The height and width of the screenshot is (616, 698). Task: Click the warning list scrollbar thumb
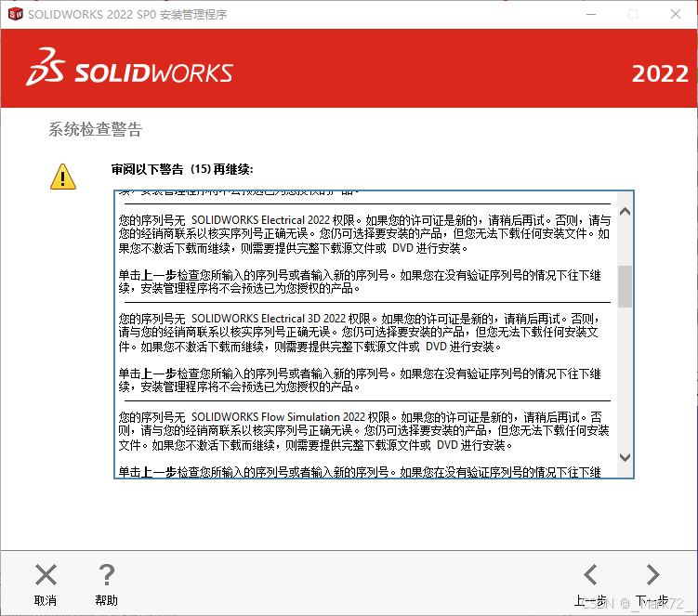point(625,286)
